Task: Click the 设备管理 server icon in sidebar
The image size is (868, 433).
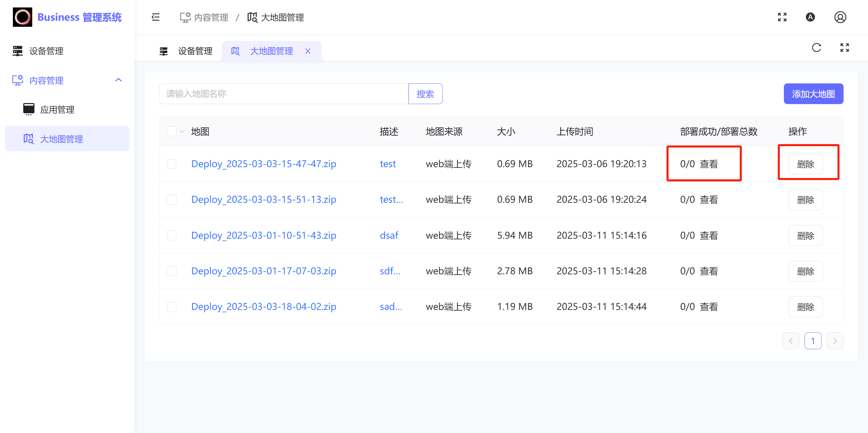Action: point(17,51)
